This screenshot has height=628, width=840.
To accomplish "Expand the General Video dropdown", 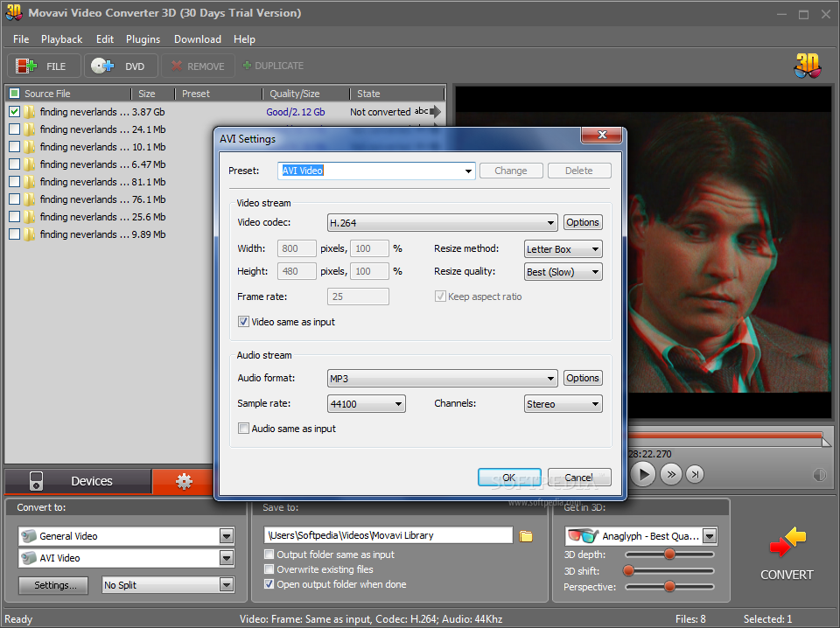I will coord(227,536).
